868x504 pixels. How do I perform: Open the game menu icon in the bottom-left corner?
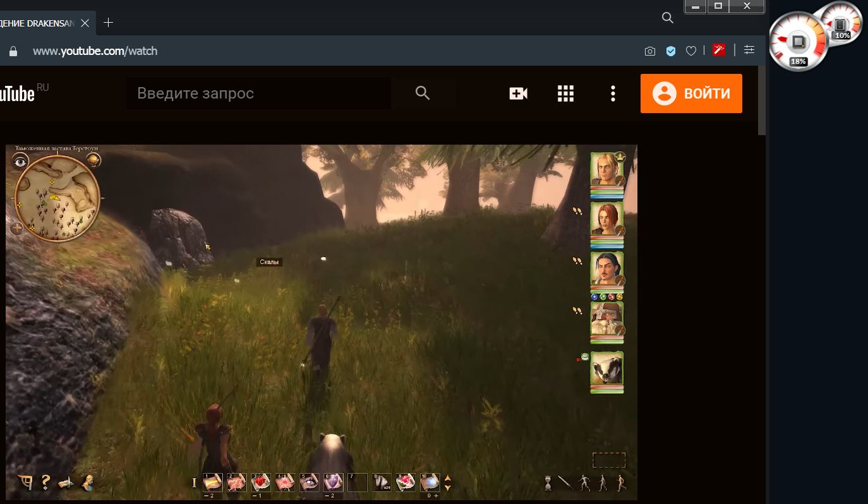point(25,482)
